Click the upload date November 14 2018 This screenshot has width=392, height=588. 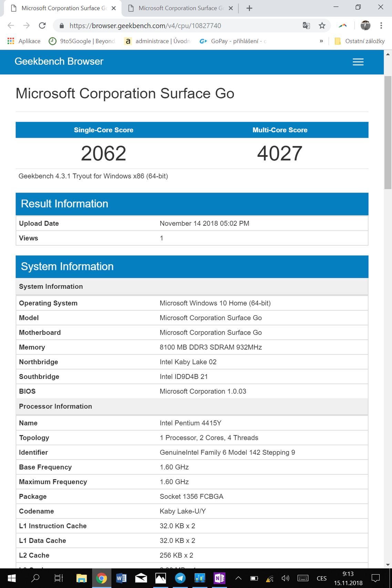pyautogui.click(x=204, y=223)
